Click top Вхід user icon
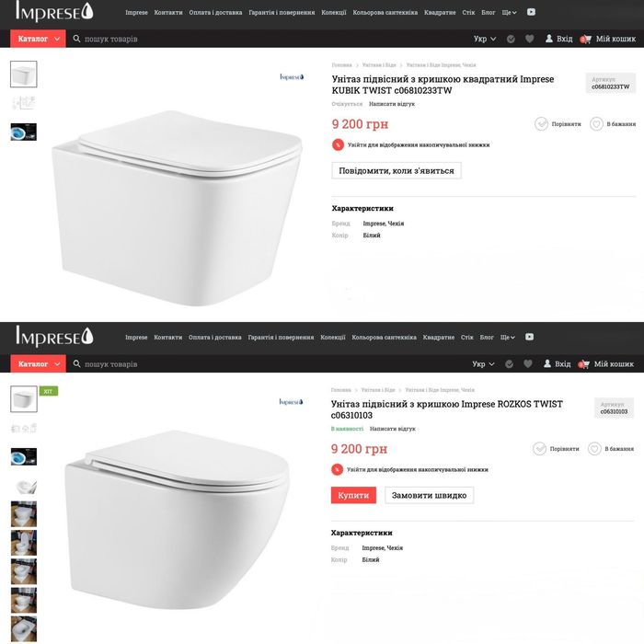Screen dimensions: 644x644 tap(548, 39)
